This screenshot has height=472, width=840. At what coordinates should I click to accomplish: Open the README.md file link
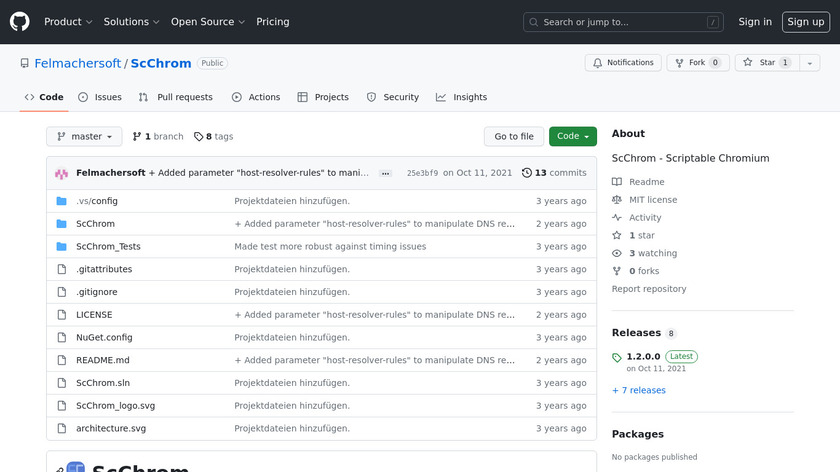(103, 360)
